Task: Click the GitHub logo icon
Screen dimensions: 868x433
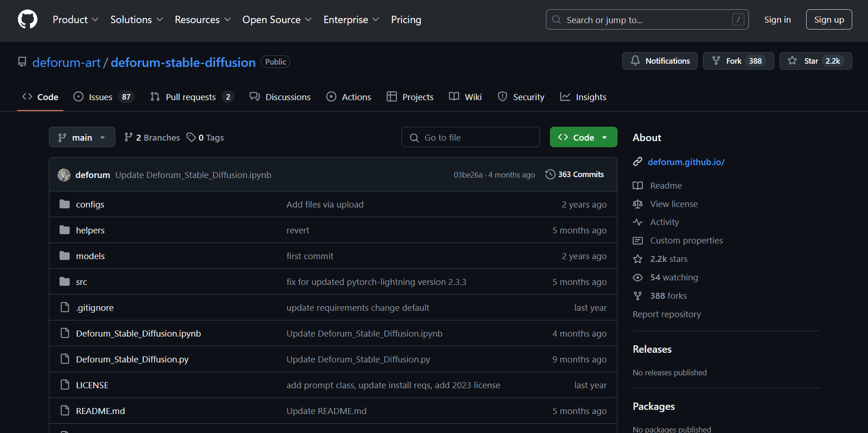Action: [28, 20]
